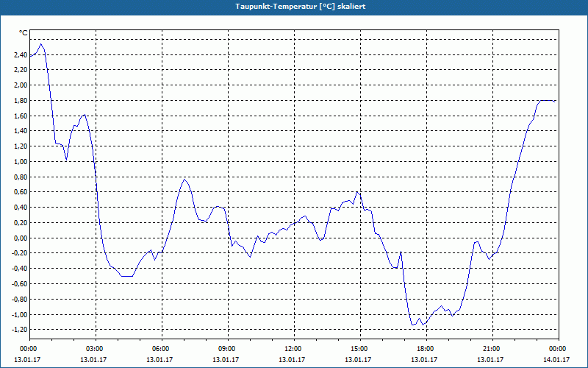Click the 13.01.17 date under 03:00
Screen dimensions: 588x368
coord(93,359)
